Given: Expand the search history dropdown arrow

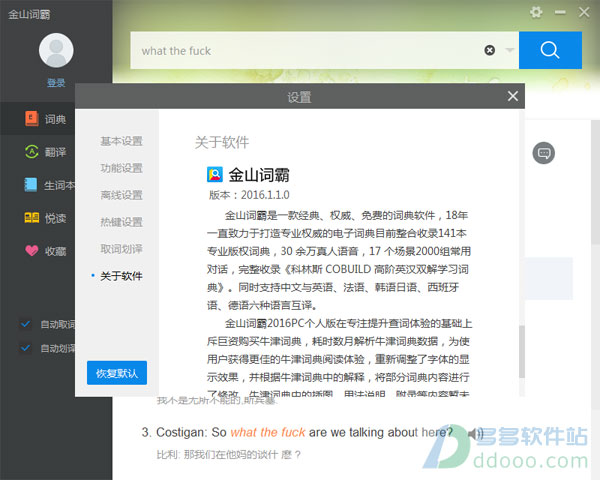Looking at the screenshot, I should point(509,50).
